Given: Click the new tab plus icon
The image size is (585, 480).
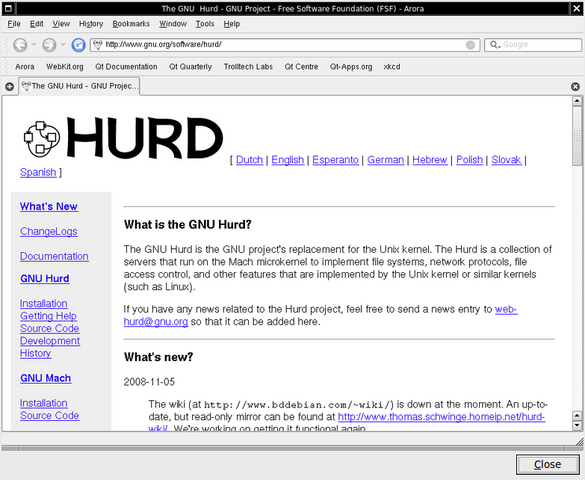Looking at the screenshot, I should pos(10,87).
